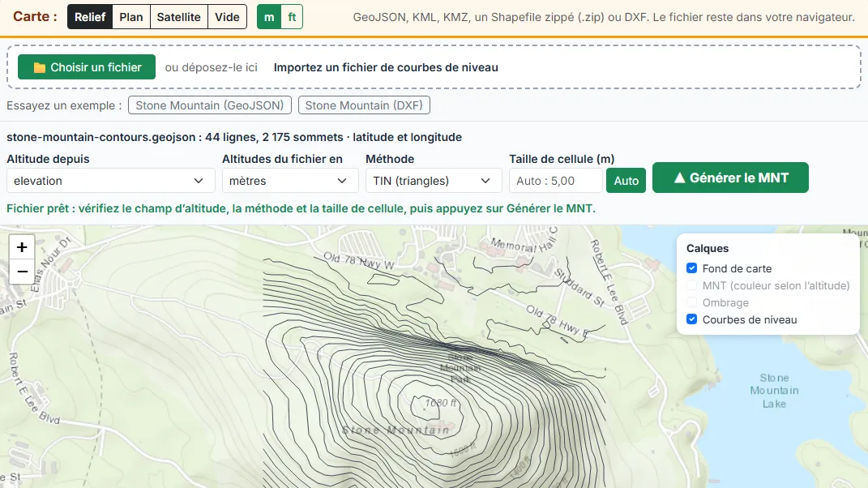Set units to meters (m)

click(x=269, y=17)
